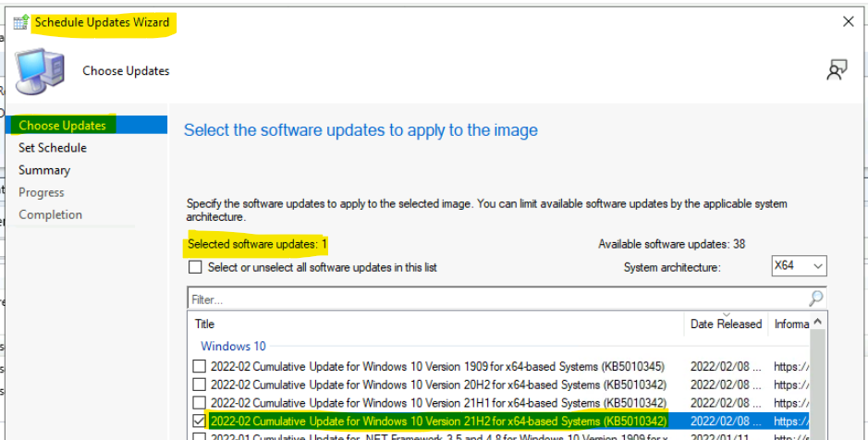Click the Schedule Updates Wizard title icon

pos(21,23)
